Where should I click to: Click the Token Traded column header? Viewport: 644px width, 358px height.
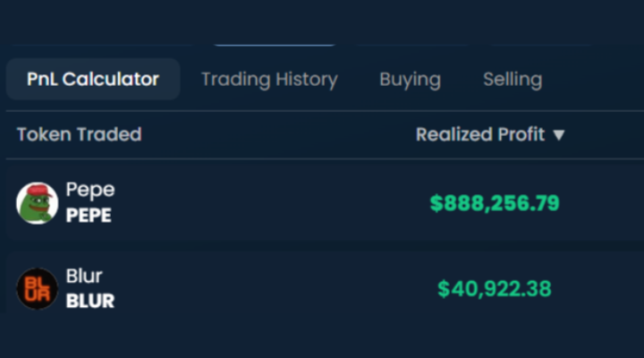tap(79, 135)
